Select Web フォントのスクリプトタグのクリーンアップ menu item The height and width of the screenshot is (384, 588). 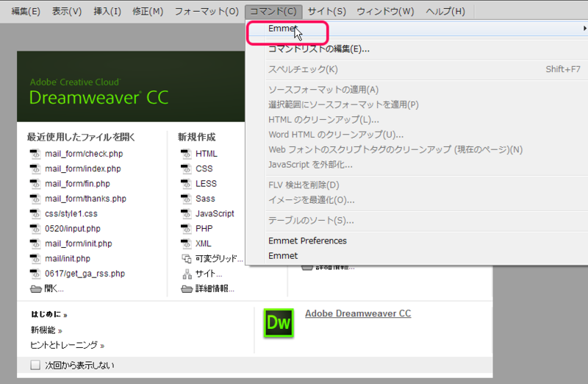click(x=417, y=150)
